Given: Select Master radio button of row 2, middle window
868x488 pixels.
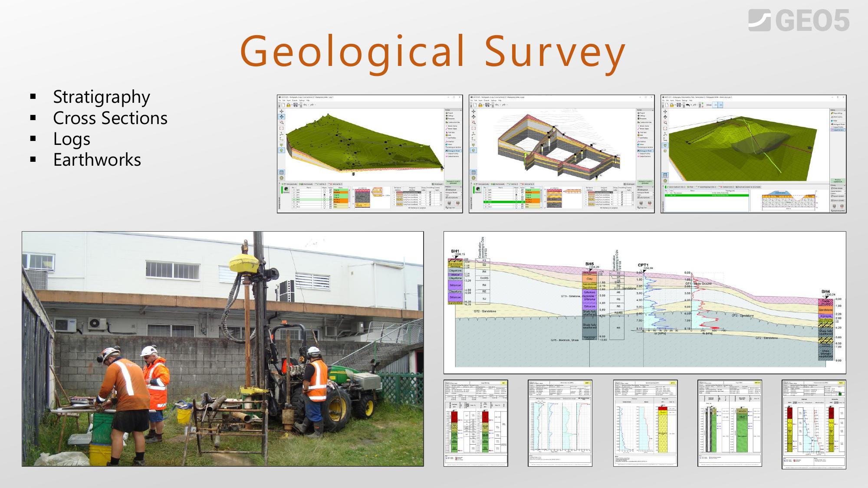Looking at the screenshot, I should point(516,192).
